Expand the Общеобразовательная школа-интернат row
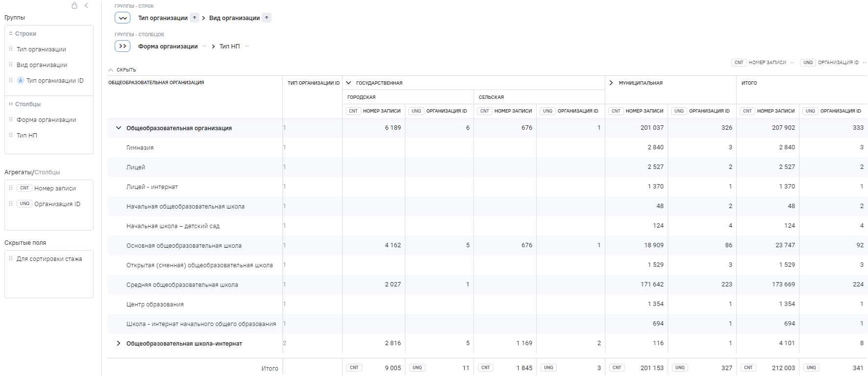The width and height of the screenshot is (868, 376). coord(118,343)
